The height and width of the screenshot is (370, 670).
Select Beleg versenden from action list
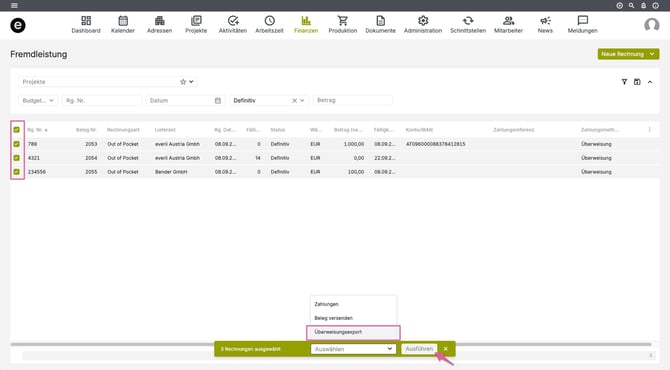(x=353, y=318)
